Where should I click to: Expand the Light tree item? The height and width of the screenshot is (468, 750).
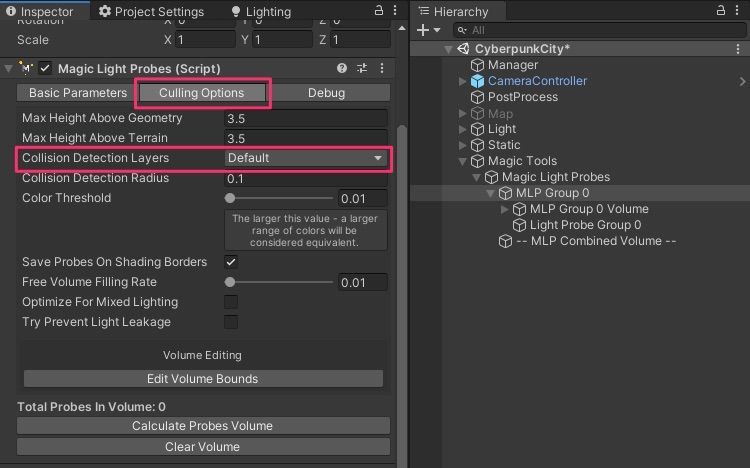click(x=462, y=129)
